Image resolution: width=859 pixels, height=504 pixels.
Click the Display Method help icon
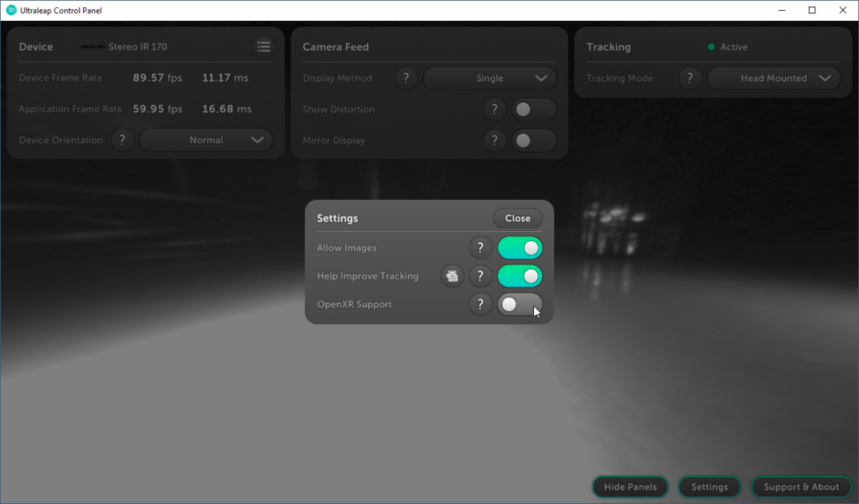tap(406, 78)
